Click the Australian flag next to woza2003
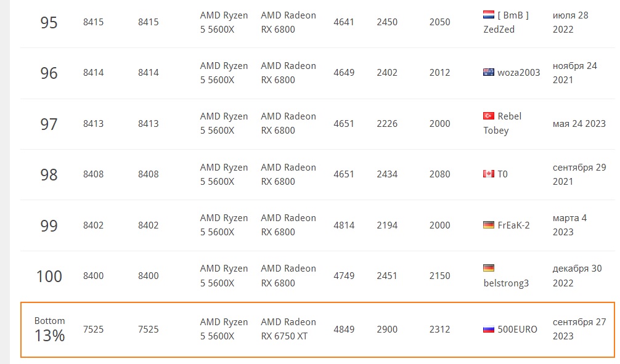 (489, 73)
